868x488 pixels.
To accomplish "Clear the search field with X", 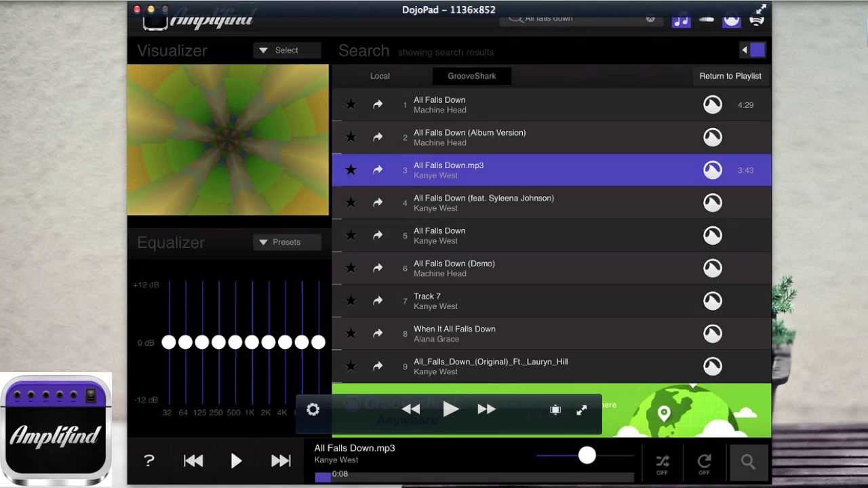I will click(x=650, y=19).
